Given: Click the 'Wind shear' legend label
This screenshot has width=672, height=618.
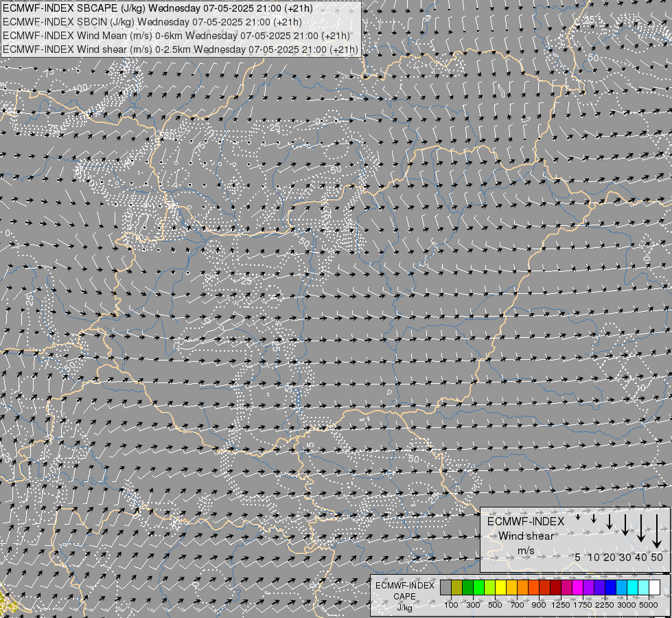Looking at the screenshot, I should point(526,536).
